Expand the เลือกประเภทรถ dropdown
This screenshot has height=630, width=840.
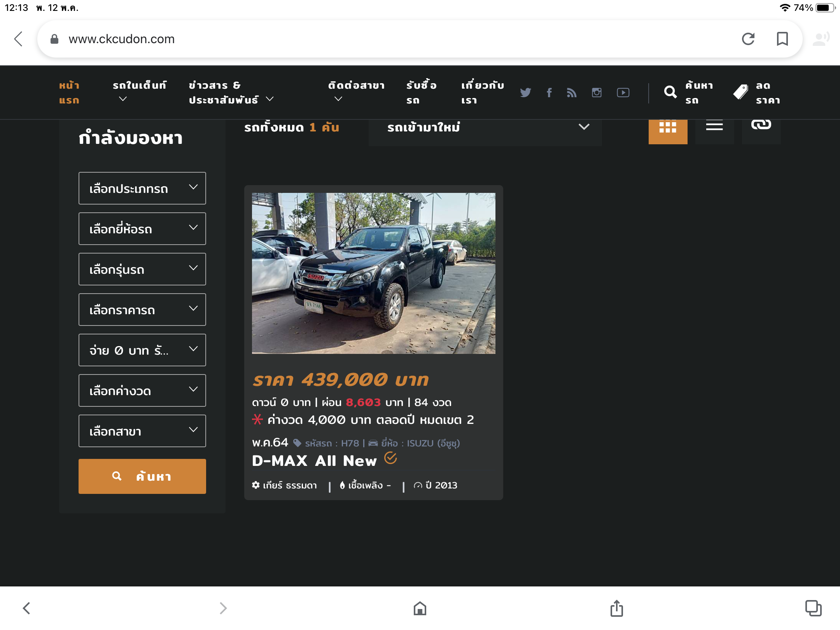(142, 189)
